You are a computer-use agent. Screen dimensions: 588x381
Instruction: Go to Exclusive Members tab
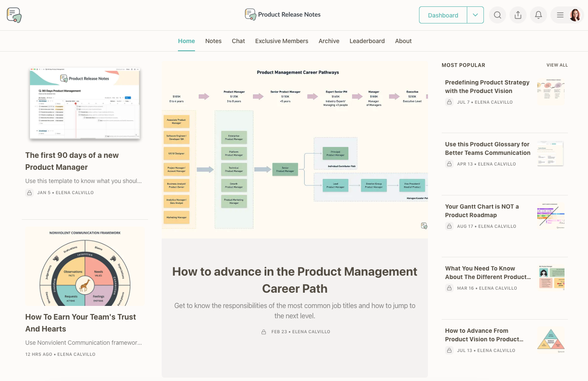click(x=282, y=41)
